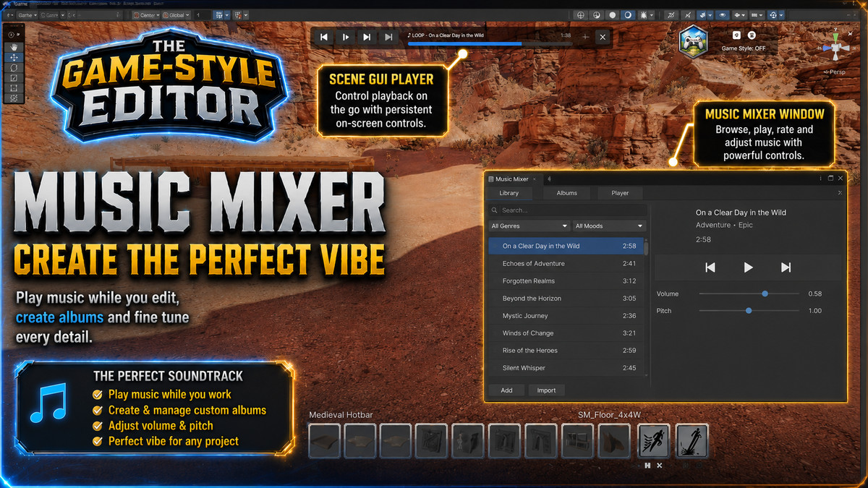Switch to the Player tab
The height and width of the screenshot is (488, 868).
(620, 193)
